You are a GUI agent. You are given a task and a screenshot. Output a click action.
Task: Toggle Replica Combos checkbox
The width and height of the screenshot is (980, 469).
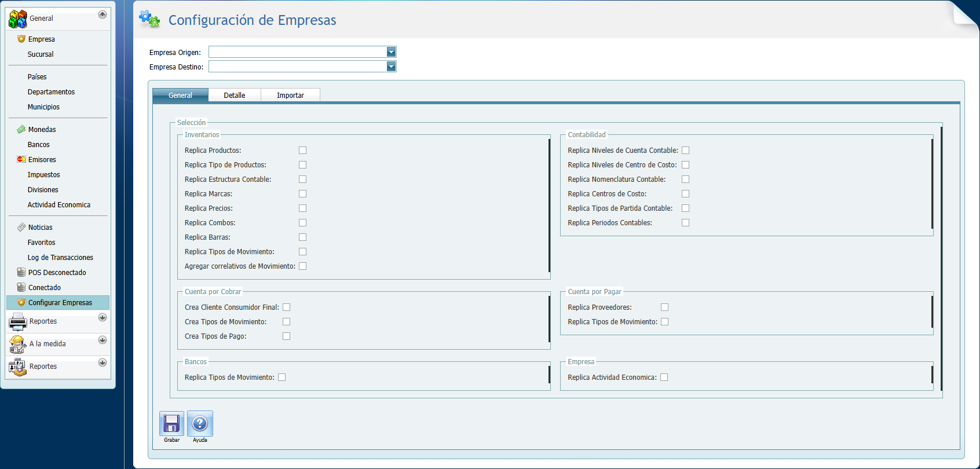302,222
